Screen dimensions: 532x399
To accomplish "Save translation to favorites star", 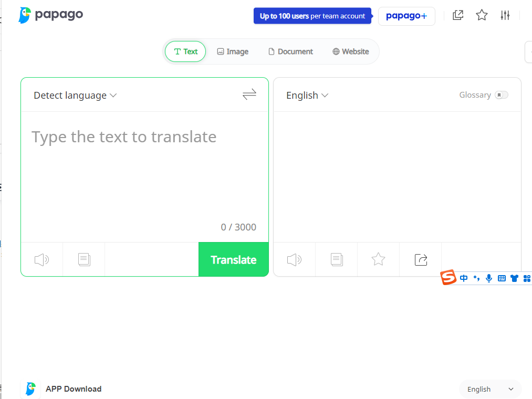I will tap(378, 259).
